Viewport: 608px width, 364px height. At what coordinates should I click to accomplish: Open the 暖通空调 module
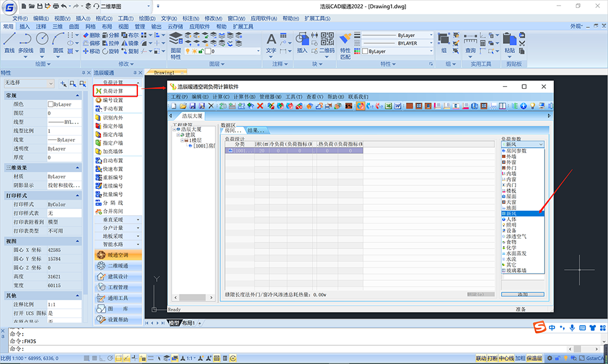point(118,255)
